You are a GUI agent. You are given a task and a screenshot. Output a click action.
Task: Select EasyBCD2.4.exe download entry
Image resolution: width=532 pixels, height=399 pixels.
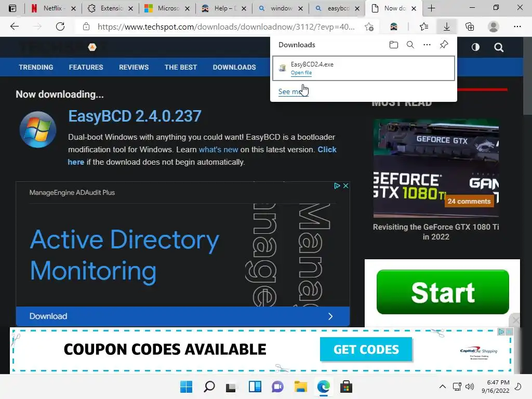coord(363,68)
